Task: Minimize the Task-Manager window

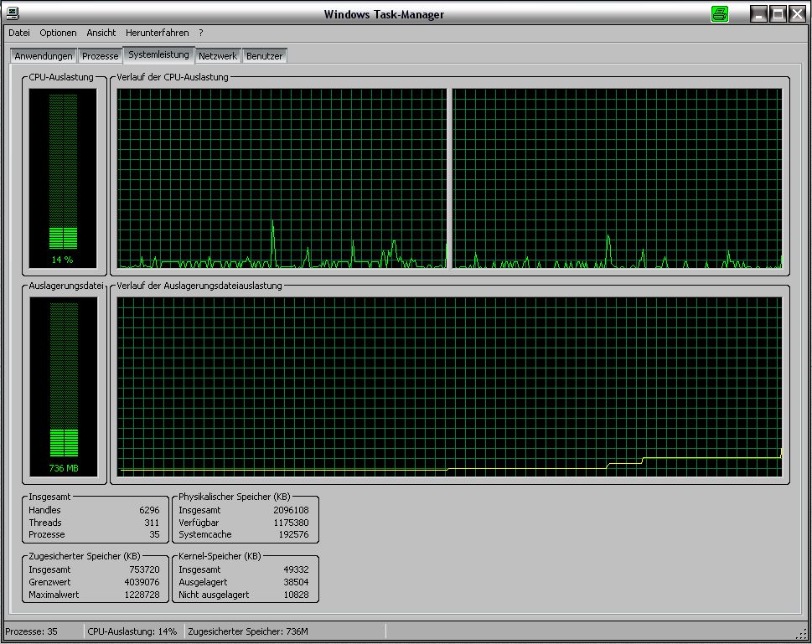Action: coord(758,14)
